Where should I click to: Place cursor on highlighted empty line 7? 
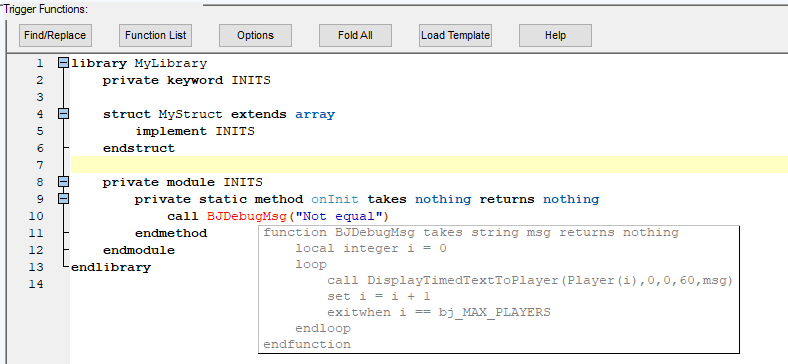pos(429,164)
